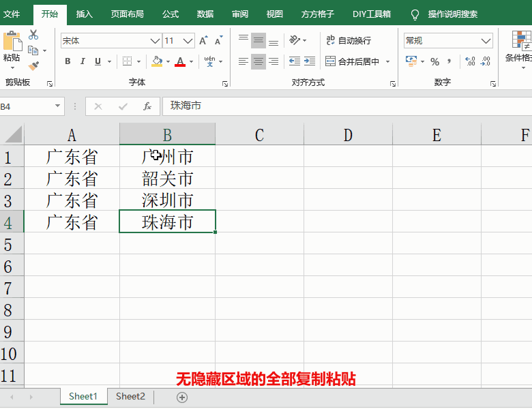The width and height of the screenshot is (532, 409).
Task: Toggle 自动换行 wrap text
Action: tap(349, 41)
